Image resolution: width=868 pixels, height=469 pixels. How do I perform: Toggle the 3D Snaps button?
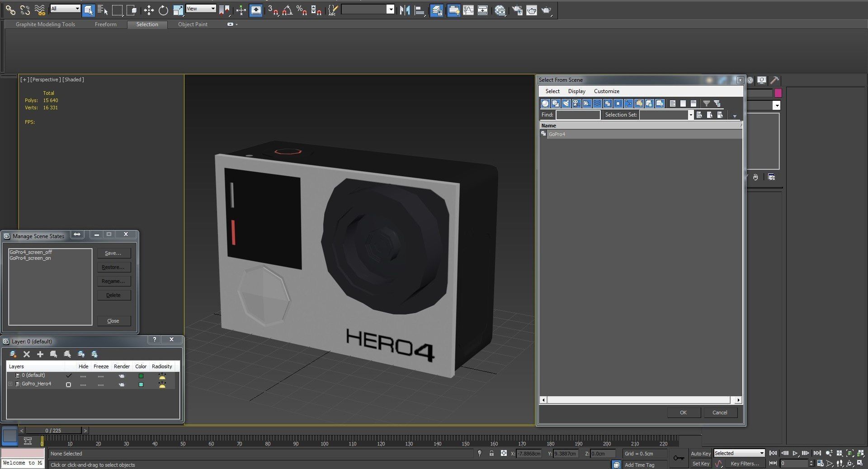273,10
